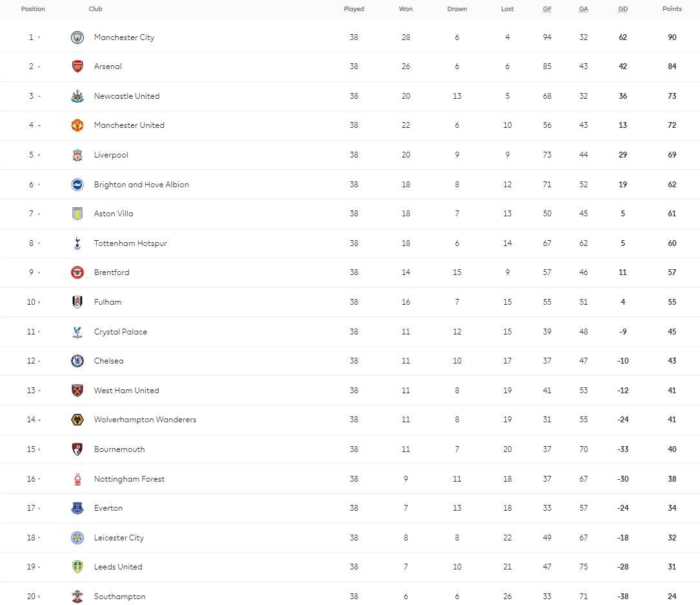This screenshot has height=605, width=700.
Task: Click the Tottenham Hotspur crest icon
Action: pos(77,243)
